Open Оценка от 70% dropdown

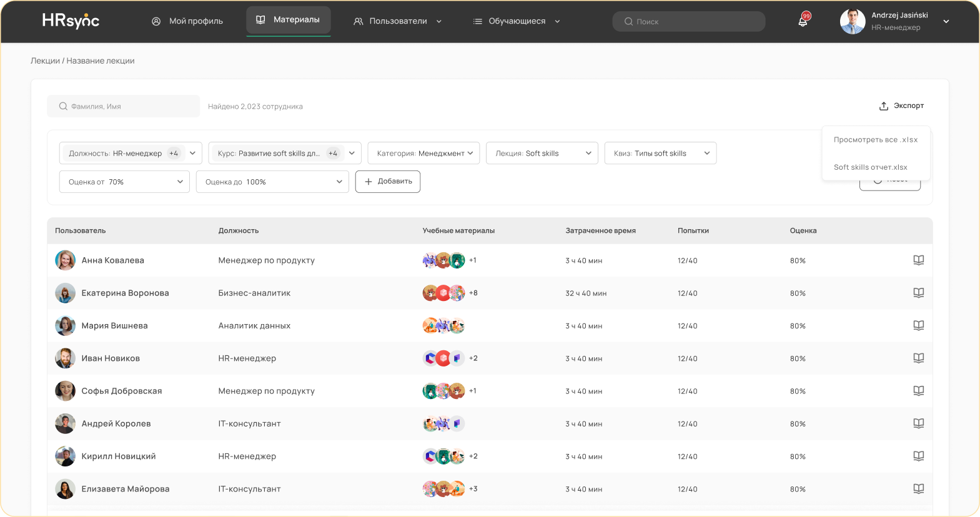coord(124,182)
